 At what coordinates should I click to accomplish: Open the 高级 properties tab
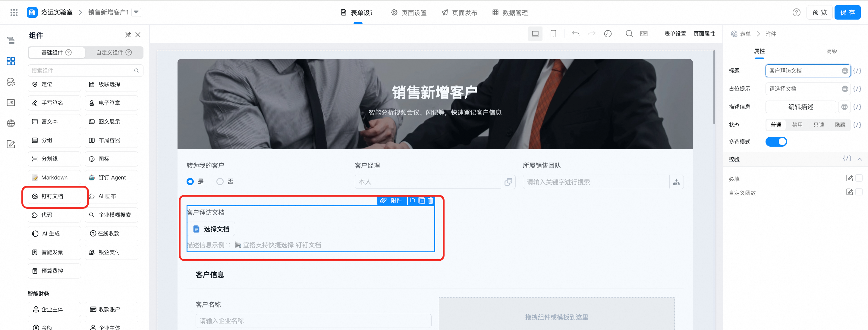tap(831, 51)
